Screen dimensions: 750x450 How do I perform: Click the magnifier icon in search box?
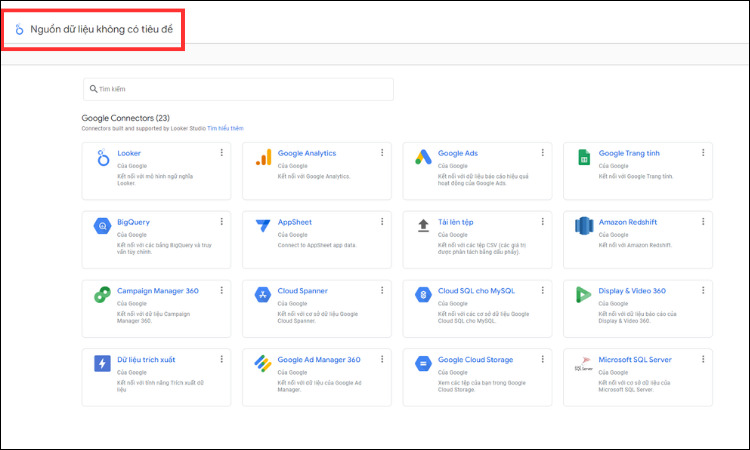click(x=93, y=89)
